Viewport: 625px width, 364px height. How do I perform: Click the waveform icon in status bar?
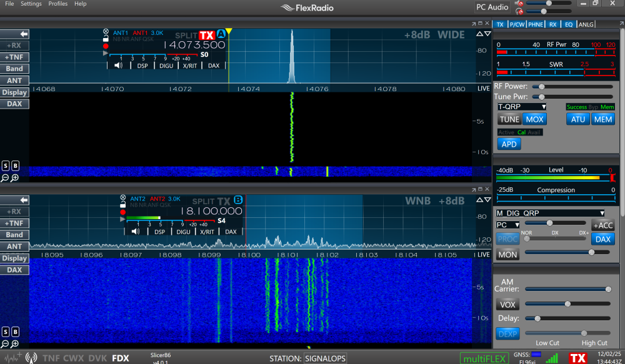pos(12,358)
